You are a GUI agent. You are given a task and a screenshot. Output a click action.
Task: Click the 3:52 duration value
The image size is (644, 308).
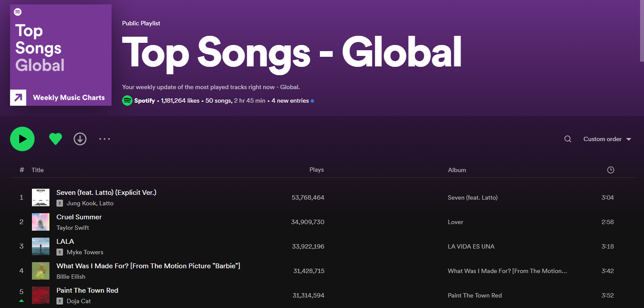(608, 295)
